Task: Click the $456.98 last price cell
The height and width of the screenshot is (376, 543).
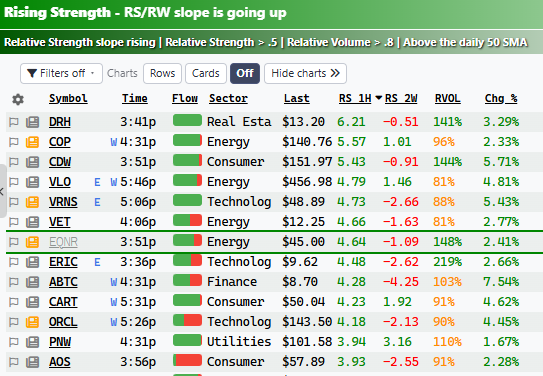Action: [x=307, y=182]
